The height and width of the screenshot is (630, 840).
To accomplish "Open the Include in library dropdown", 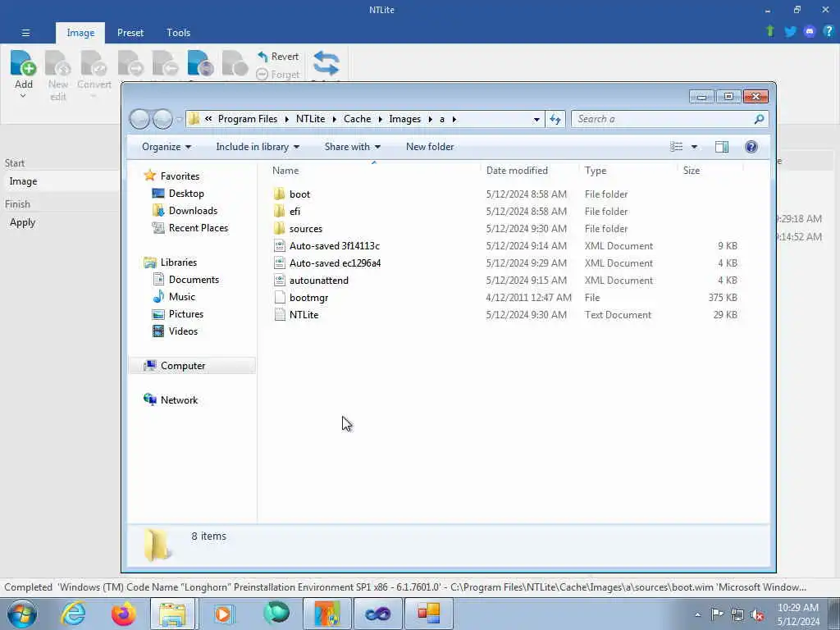I will pos(258,147).
